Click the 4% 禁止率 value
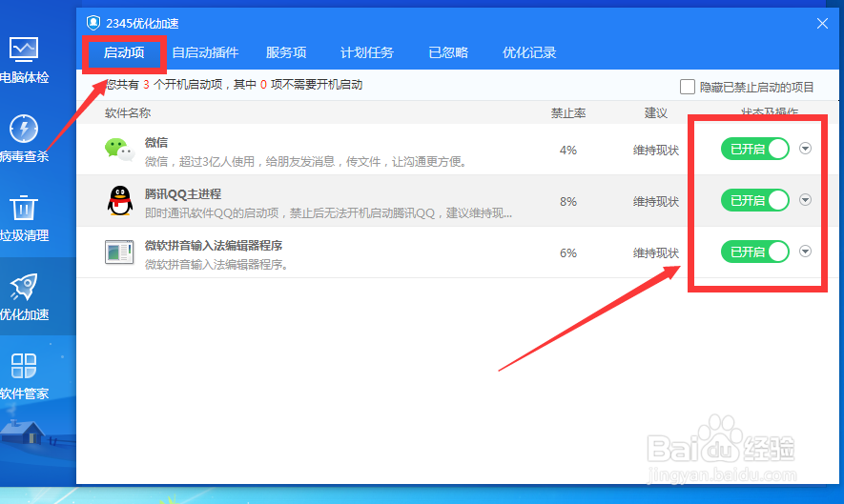Screen dimensions: 844x504 pos(567,151)
